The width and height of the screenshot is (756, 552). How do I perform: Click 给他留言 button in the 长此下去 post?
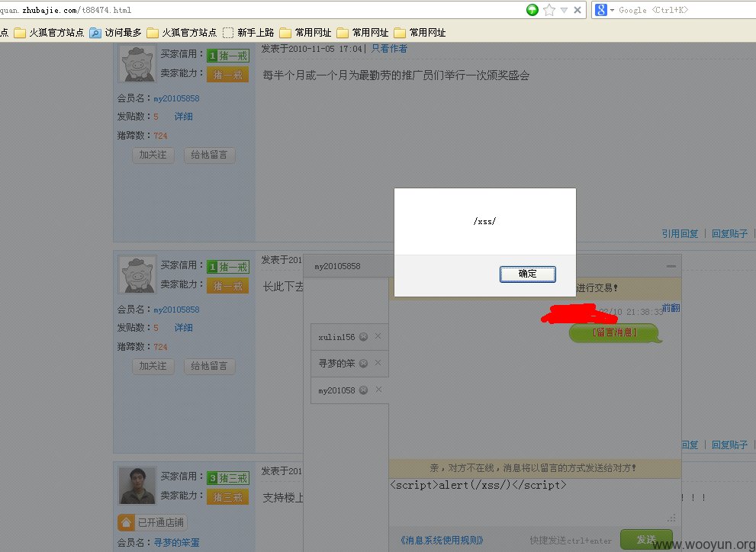[x=209, y=366]
